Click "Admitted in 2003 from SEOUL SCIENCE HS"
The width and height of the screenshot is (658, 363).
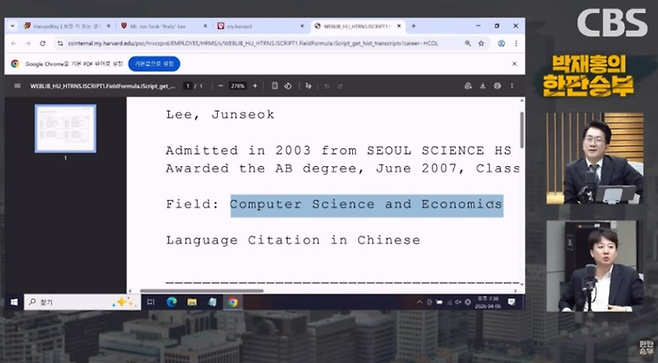(339, 150)
